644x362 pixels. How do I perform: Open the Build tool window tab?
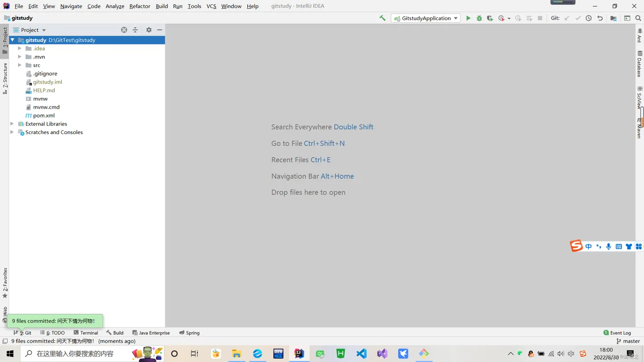pos(115,333)
